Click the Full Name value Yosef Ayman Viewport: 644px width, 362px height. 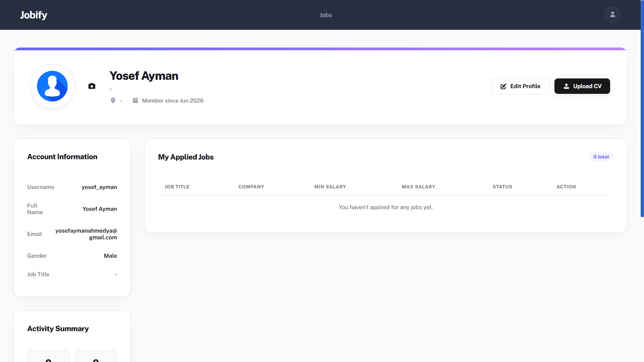coord(100,209)
